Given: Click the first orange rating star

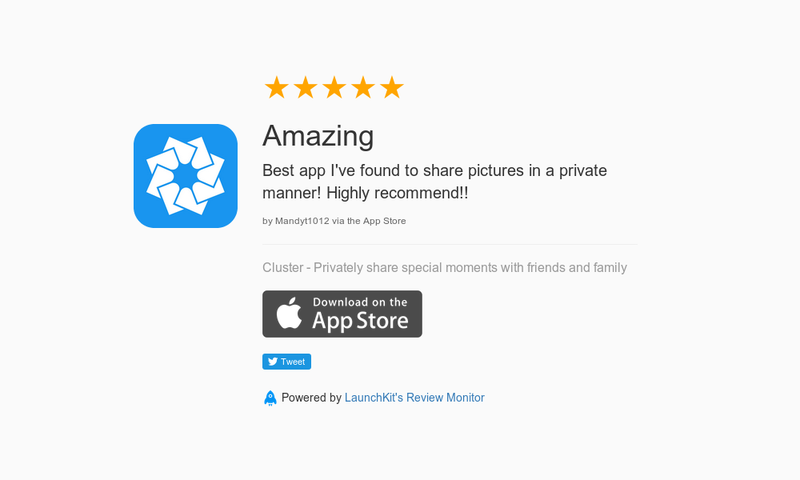Looking at the screenshot, I should [x=276, y=87].
